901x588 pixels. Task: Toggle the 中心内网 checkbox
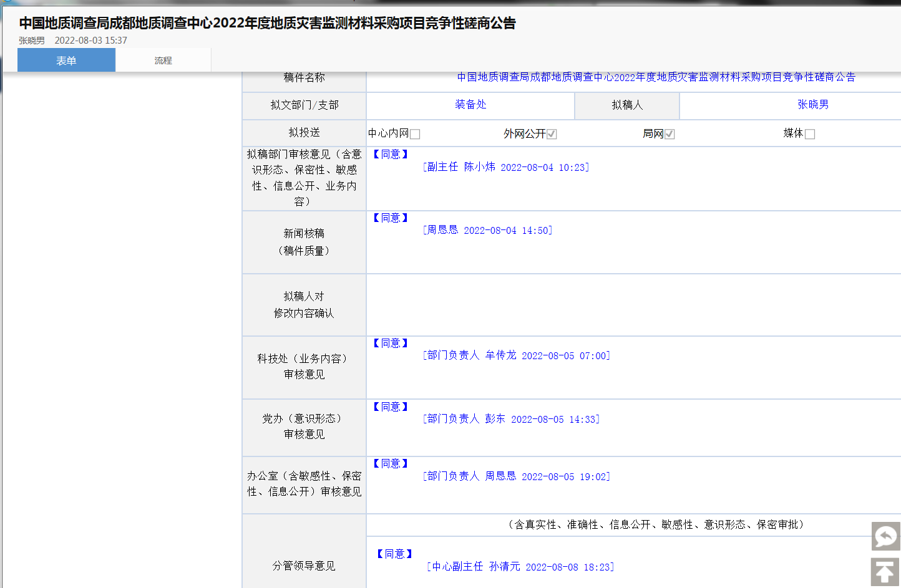pyautogui.click(x=416, y=134)
